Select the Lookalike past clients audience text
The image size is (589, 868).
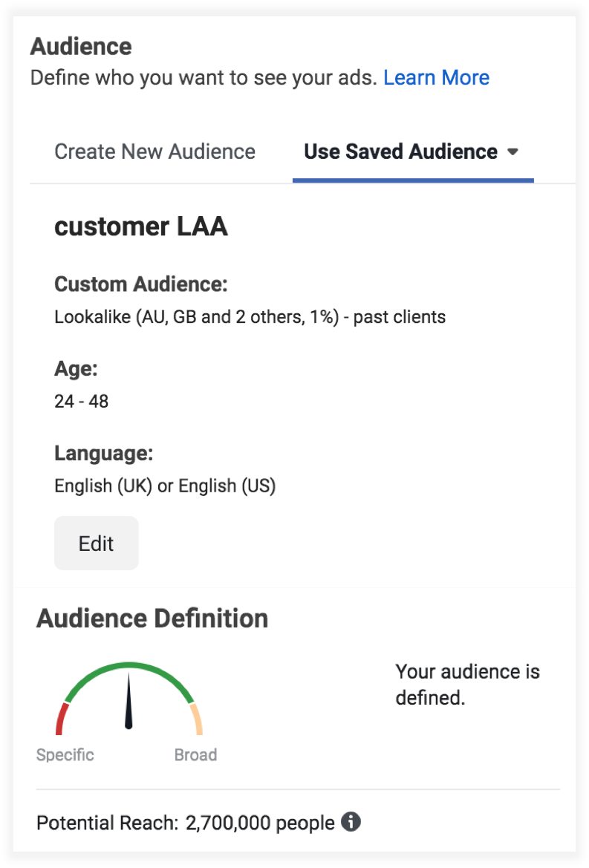pyautogui.click(x=250, y=318)
